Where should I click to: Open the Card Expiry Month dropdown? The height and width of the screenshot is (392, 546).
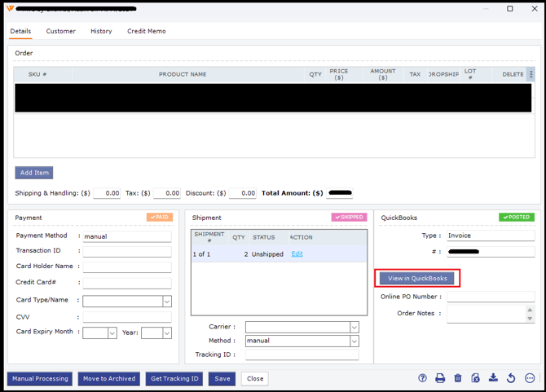(112, 333)
